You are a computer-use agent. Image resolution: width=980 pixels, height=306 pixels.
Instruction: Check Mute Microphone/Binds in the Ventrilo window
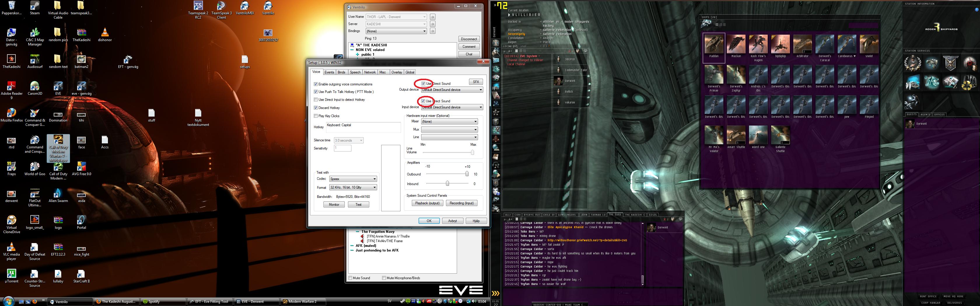click(384, 278)
